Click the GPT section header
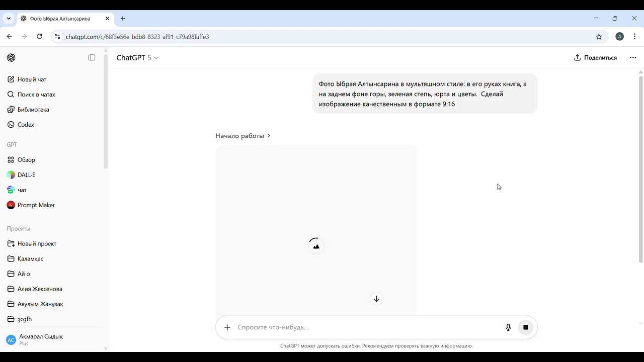The image size is (644, 362). [x=12, y=145]
